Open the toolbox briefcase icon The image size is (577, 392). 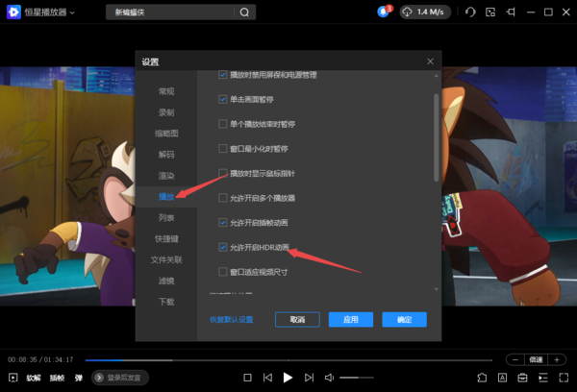pos(522,378)
